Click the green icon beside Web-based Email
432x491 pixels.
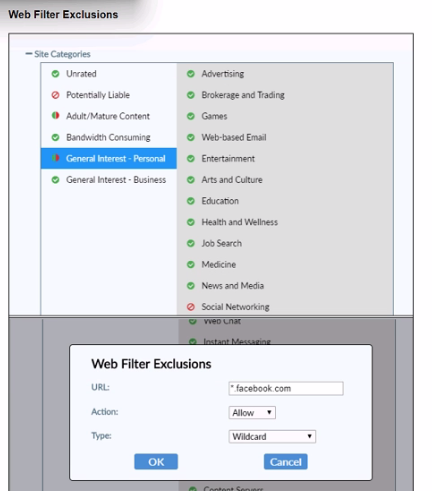click(x=191, y=137)
